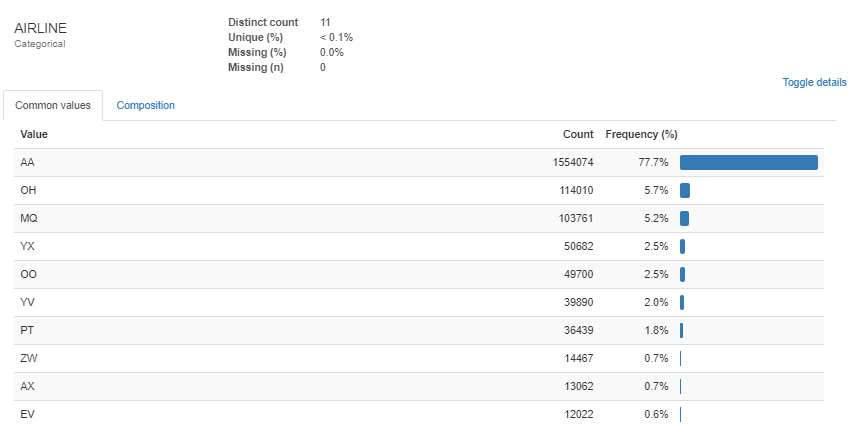Click the EV value cell
The image size is (854, 440).
[28, 414]
